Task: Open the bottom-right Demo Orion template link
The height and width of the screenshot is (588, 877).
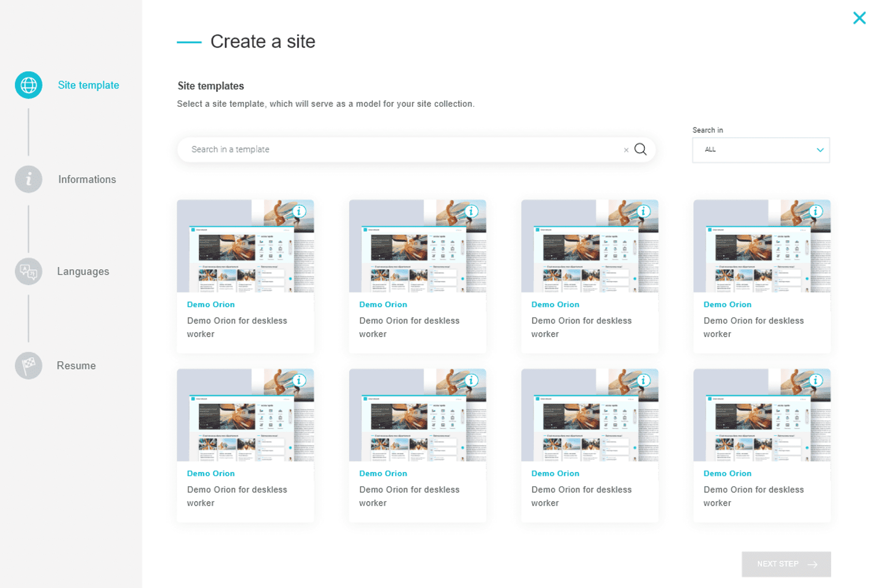Action: (x=727, y=473)
